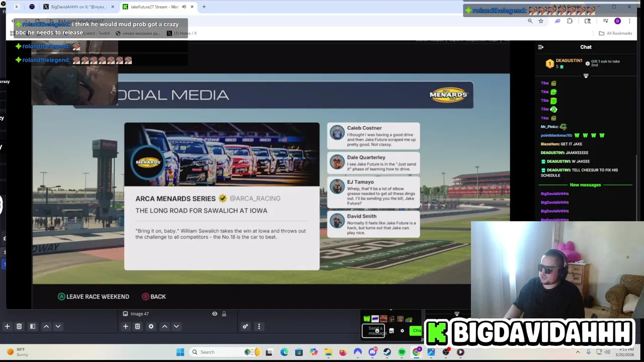Open weather widget showing 88°F Sunny

pos(18,352)
